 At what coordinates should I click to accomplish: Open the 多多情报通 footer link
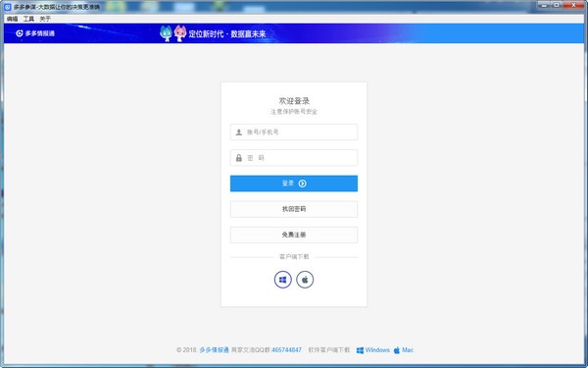[214, 350]
